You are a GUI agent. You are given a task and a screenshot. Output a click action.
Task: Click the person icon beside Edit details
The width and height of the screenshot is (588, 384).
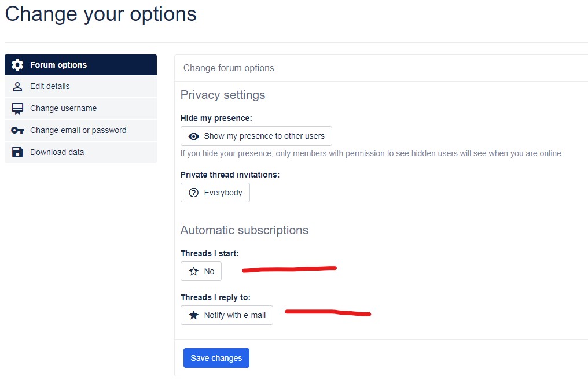pos(17,87)
